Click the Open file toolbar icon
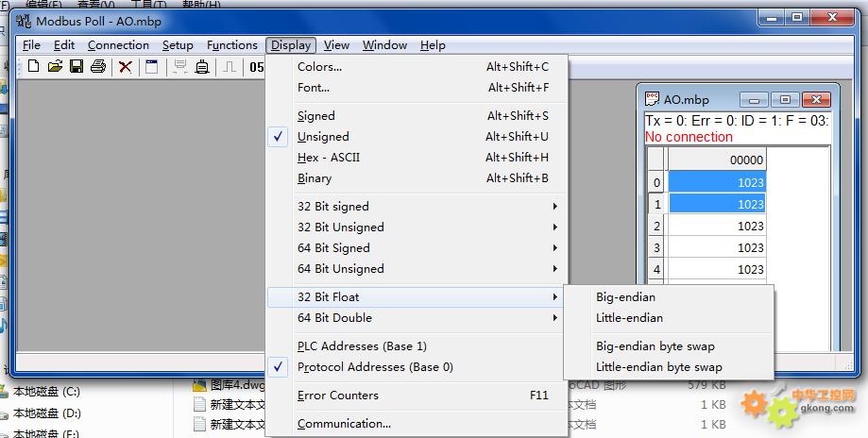Screen dimensions: 868x438 (x=55, y=67)
